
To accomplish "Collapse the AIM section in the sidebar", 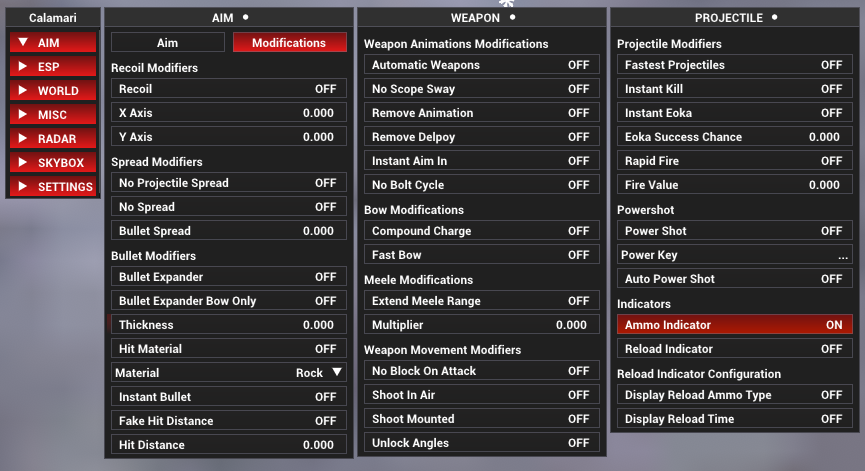I will [x=53, y=43].
